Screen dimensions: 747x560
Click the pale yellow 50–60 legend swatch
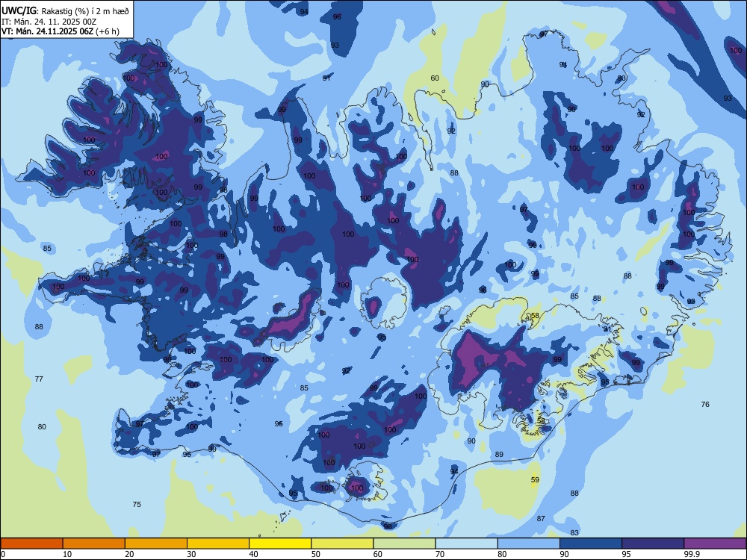(342, 544)
